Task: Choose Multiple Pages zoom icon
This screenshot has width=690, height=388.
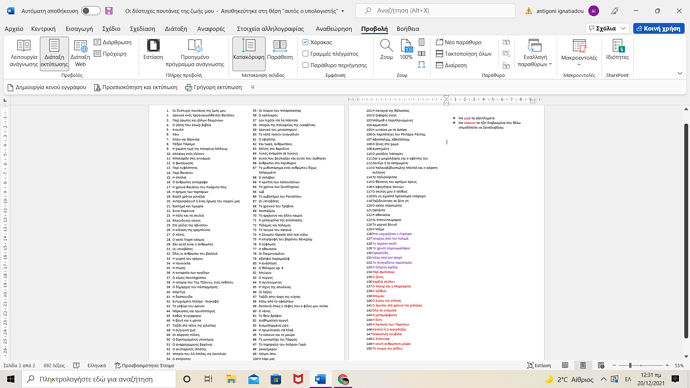Action: coord(422,54)
